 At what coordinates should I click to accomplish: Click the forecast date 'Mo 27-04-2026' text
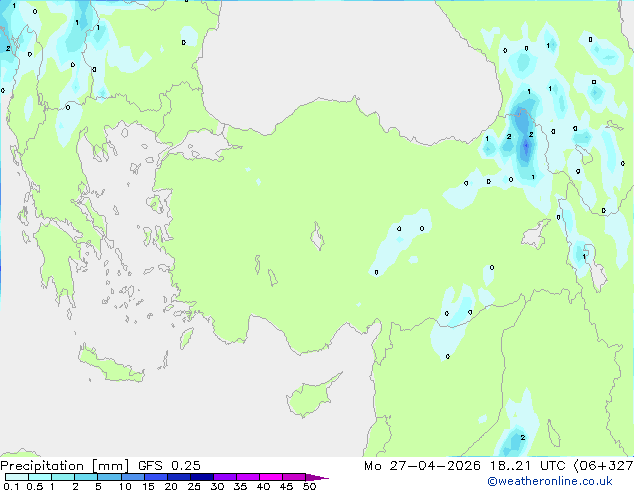pyautogui.click(x=423, y=466)
